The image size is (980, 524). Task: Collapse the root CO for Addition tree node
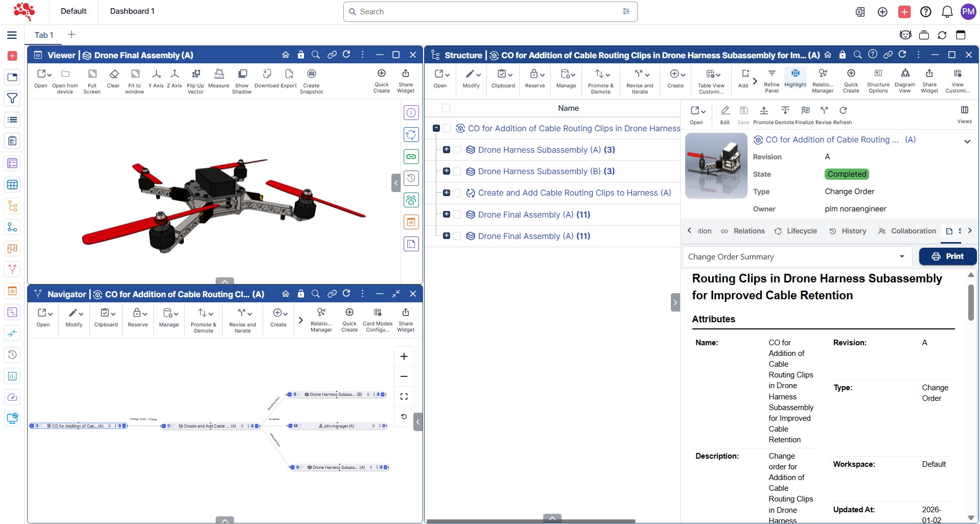point(436,129)
